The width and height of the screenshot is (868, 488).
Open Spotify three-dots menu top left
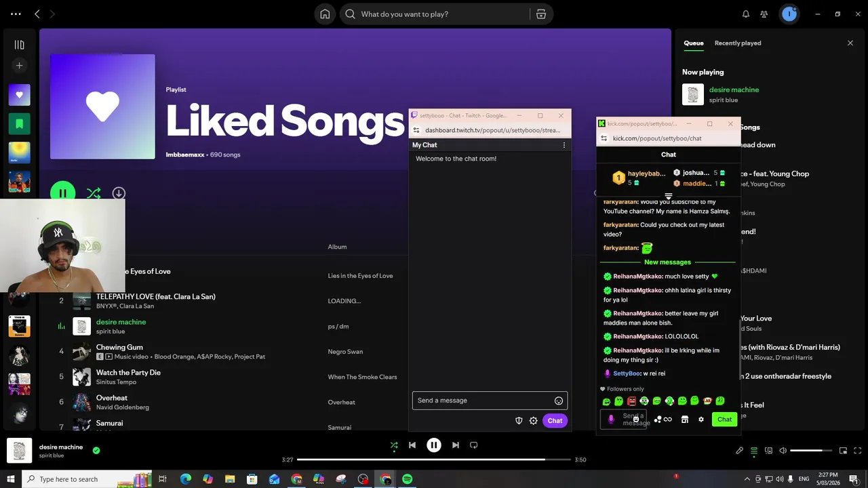16,14
